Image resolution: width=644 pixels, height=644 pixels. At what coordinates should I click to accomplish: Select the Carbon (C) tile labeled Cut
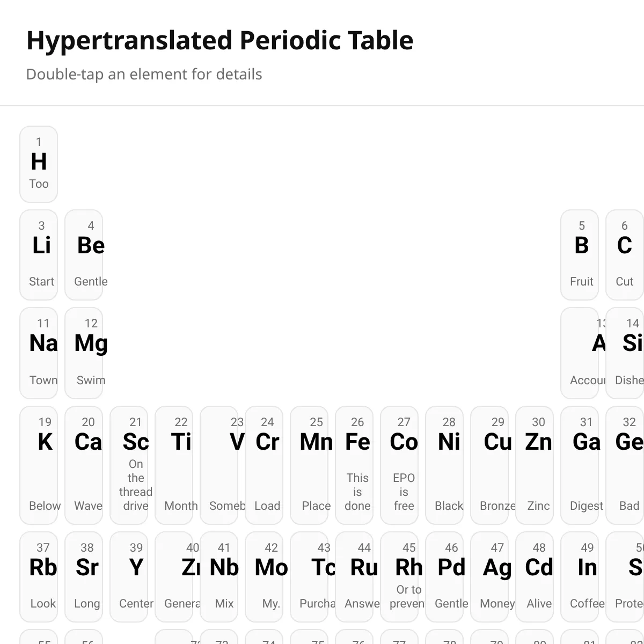(x=625, y=255)
